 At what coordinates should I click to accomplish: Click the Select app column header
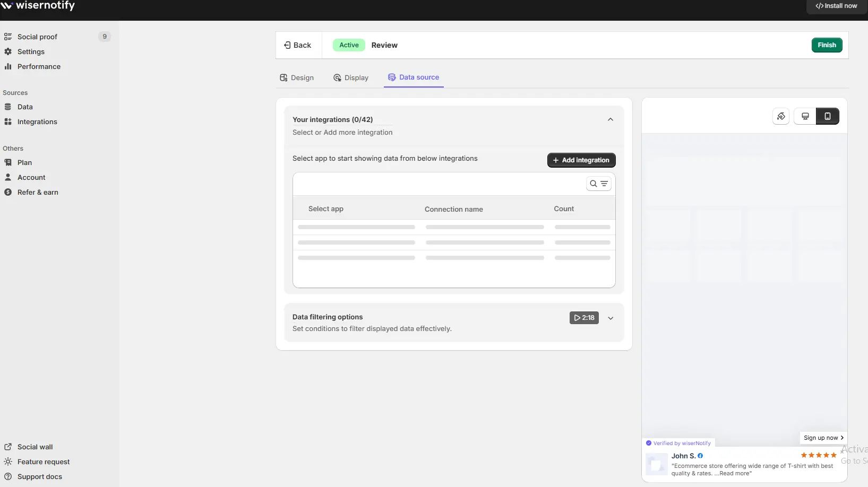(x=326, y=209)
